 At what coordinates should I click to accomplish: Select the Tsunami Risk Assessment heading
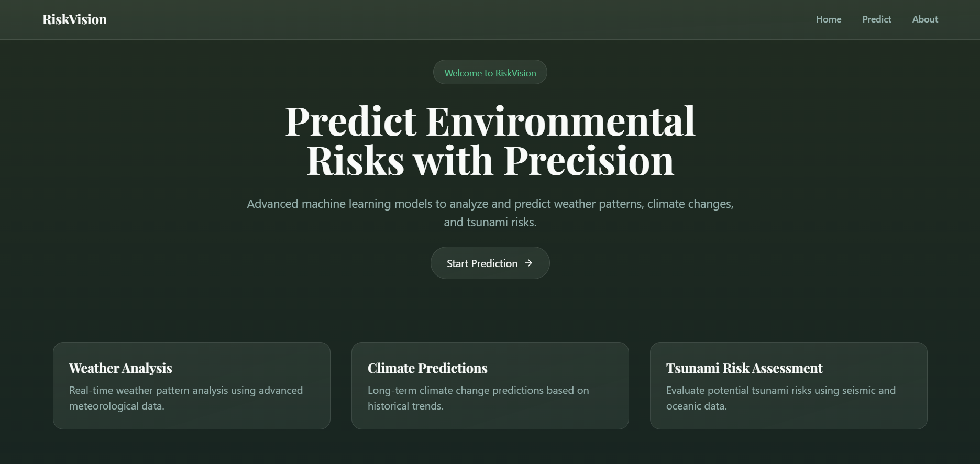pyautogui.click(x=744, y=368)
